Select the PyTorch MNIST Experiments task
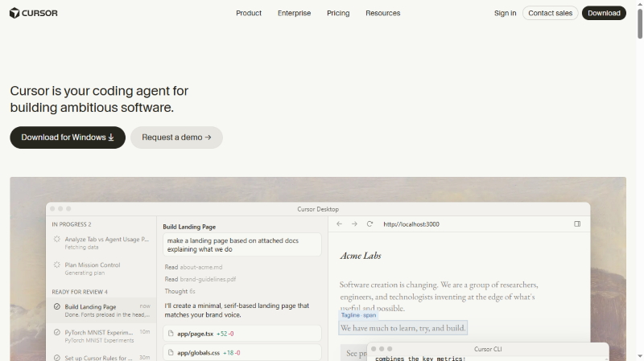 pyautogui.click(x=101, y=336)
